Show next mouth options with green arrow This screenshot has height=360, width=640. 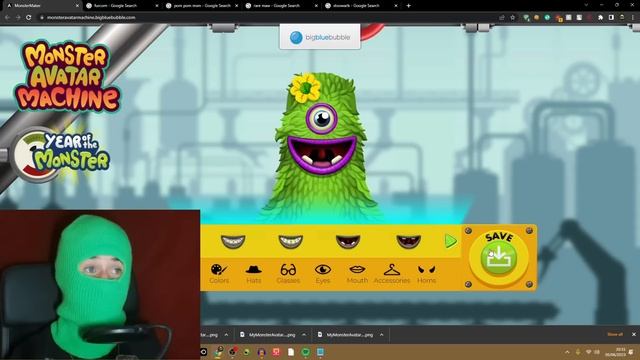click(x=451, y=241)
